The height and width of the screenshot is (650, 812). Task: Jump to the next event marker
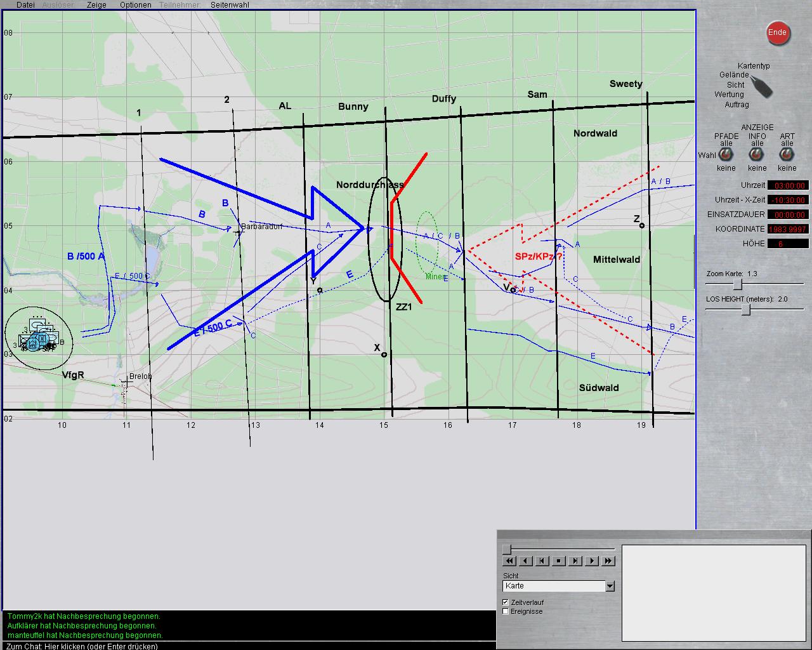575,560
